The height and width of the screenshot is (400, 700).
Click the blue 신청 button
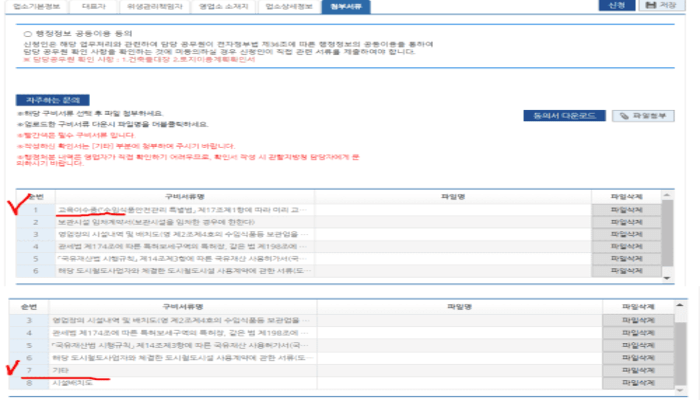tap(617, 5)
